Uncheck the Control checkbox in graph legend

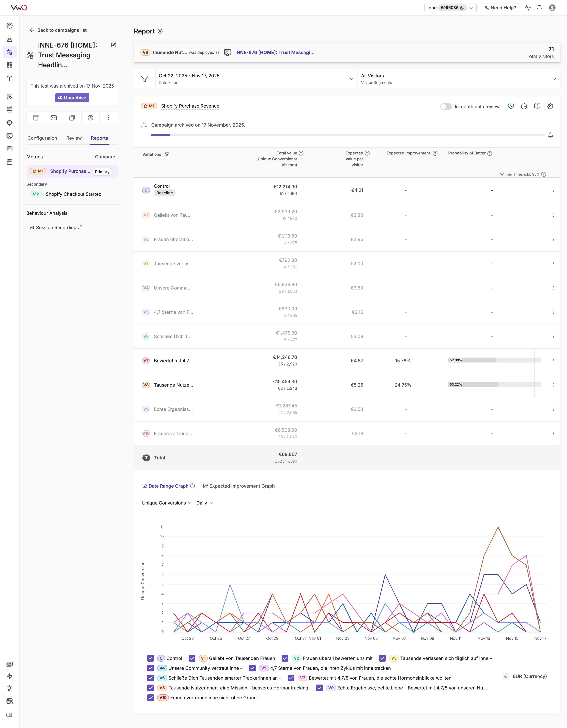pyautogui.click(x=150, y=658)
